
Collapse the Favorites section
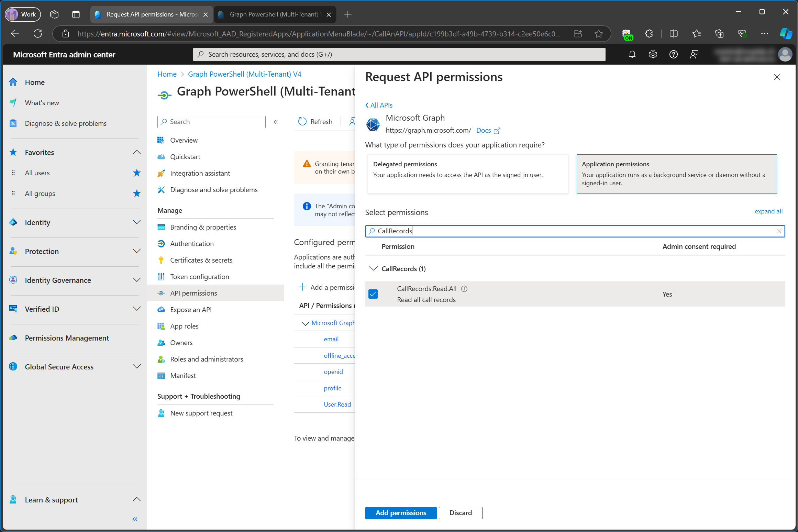tap(137, 152)
